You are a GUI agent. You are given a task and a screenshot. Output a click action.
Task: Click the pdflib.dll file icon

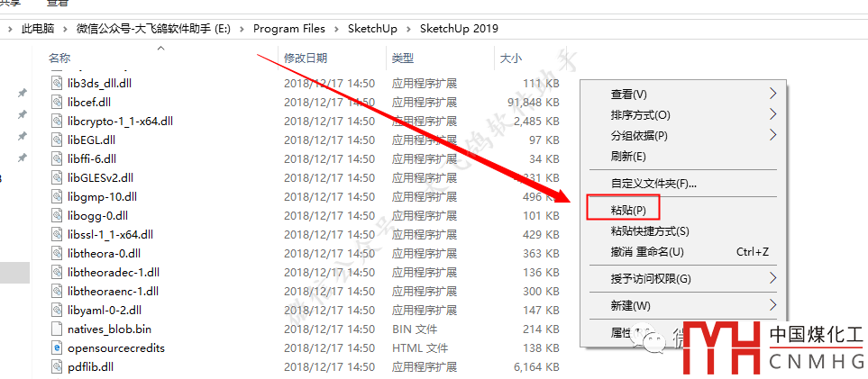[x=57, y=366]
